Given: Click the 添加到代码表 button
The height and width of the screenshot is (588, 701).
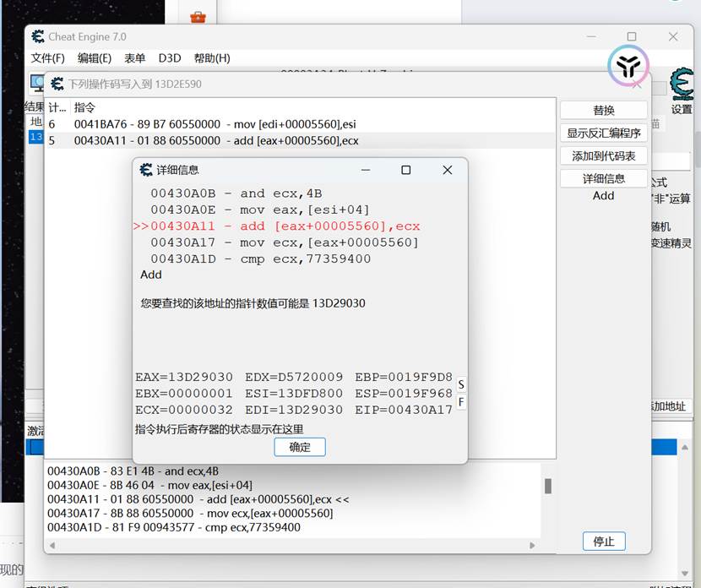Looking at the screenshot, I should point(604,155).
